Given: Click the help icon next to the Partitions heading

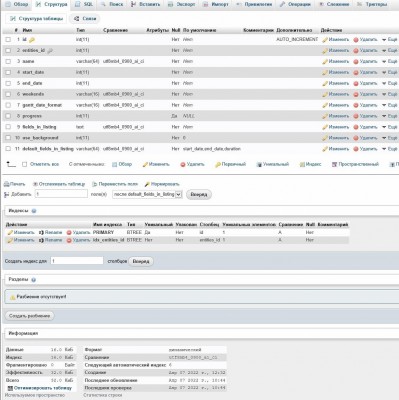Looking at the screenshot, I should pyautogui.click(x=33, y=280).
